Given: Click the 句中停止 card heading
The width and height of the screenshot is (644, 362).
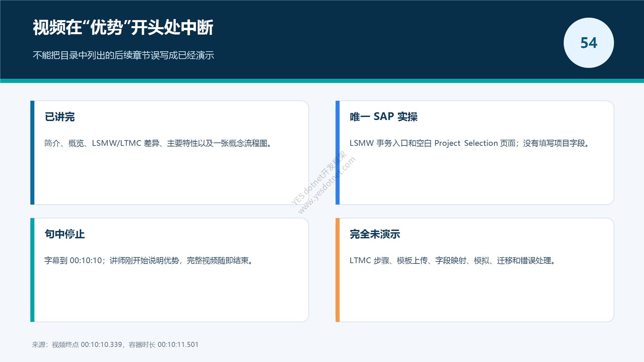Looking at the screenshot, I should point(65,234).
